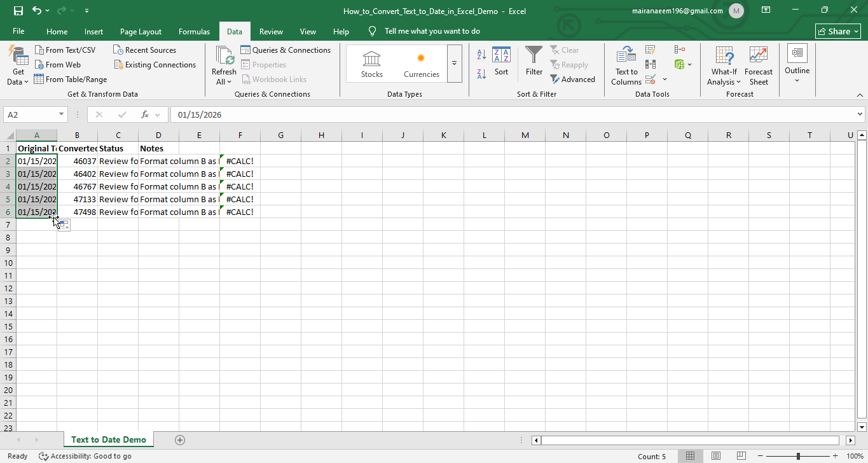Click Remove Duplicates icon

651,64
